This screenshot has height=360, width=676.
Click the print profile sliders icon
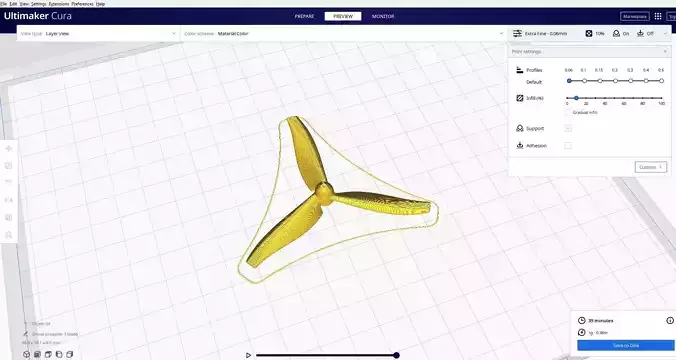(517, 33)
